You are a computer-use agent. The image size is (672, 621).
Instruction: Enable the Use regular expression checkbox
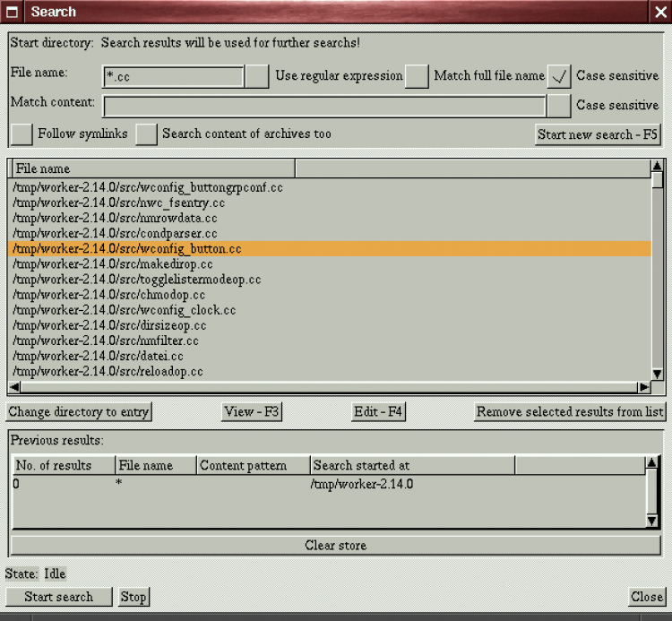click(x=257, y=77)
